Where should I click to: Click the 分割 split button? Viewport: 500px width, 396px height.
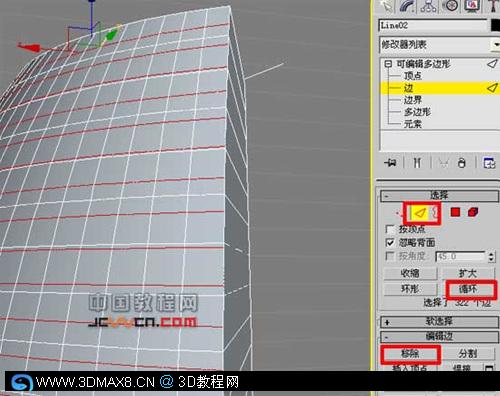pos(468,354)
